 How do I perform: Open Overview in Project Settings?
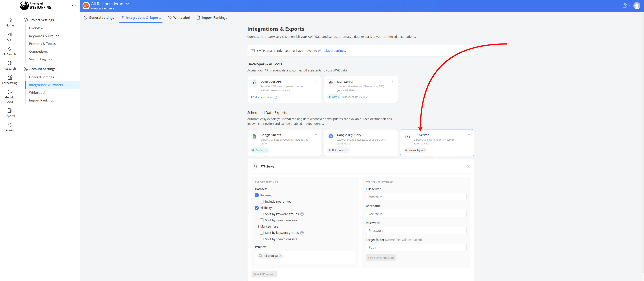point(36,28)
